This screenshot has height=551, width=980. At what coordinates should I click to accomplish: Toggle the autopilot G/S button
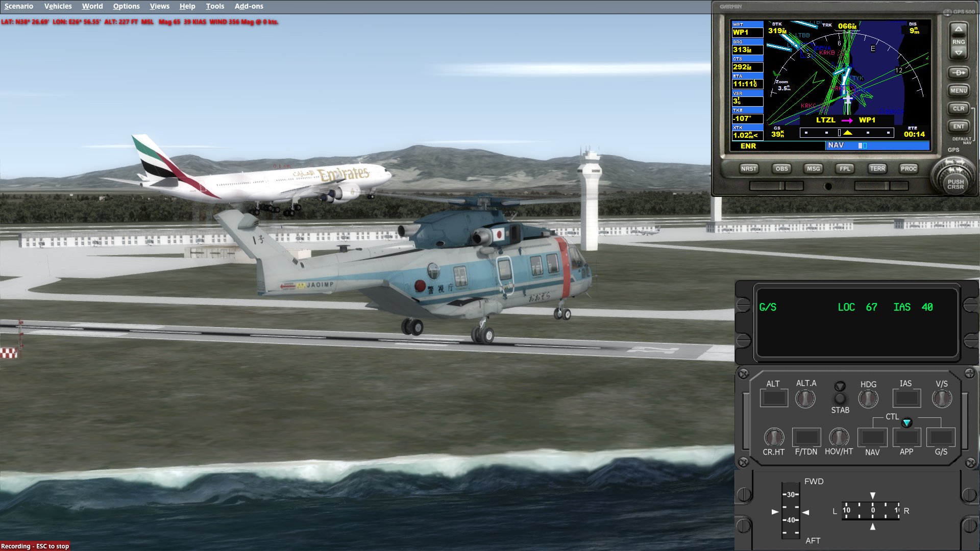[941, 437]
